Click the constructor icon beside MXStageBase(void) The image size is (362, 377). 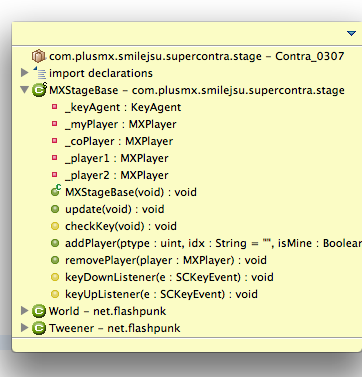[x=56, y=191]
